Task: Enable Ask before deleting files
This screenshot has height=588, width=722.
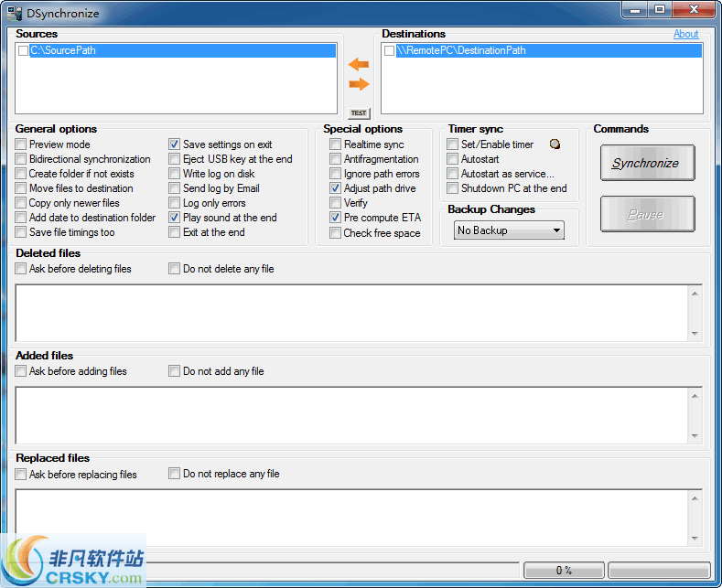Action: click(x=21, y=269)
